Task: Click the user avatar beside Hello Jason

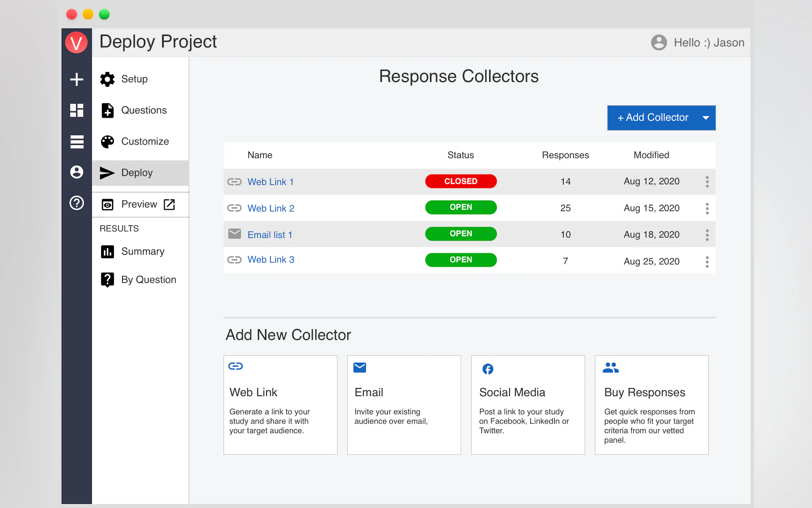Action: click(659, 43)
